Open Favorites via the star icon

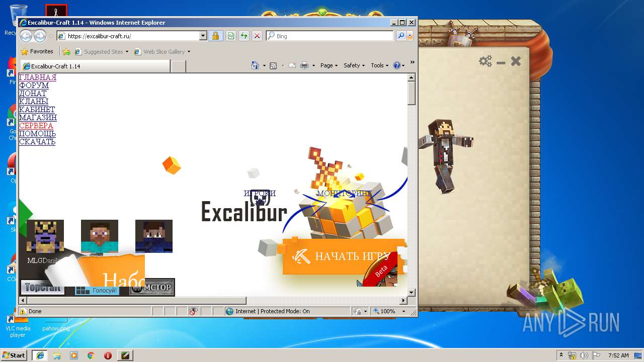24,51
